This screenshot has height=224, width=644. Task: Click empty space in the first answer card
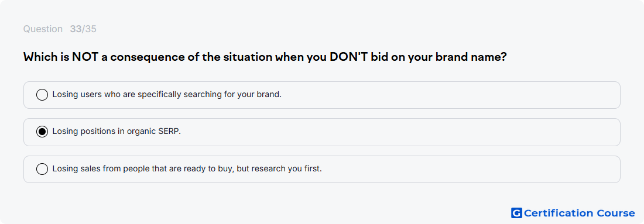click(x=452, y=95)
